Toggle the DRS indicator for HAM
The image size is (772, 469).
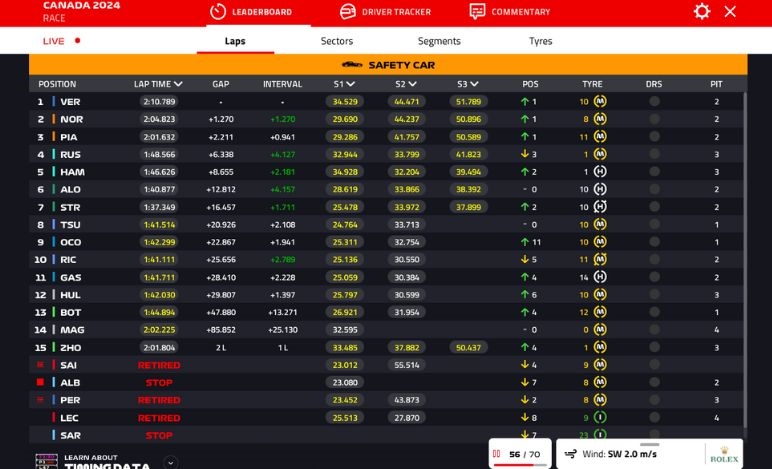pyautogui.click(x=654, y=172)
